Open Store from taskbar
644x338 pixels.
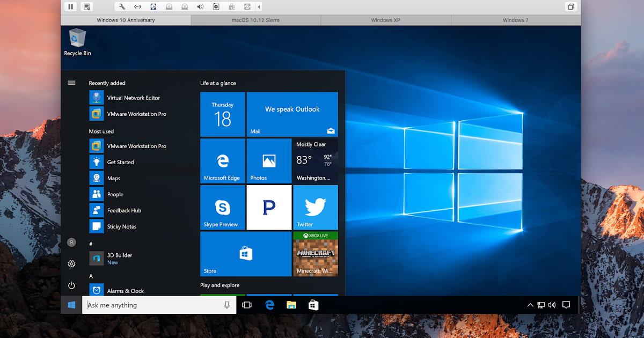tap(313, 305)
